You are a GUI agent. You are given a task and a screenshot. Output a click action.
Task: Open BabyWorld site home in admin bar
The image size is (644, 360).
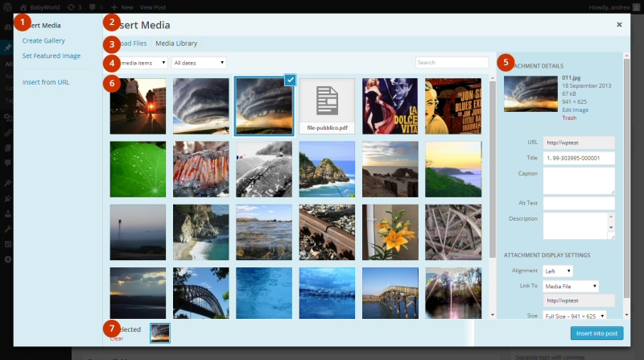pos(39,7)
